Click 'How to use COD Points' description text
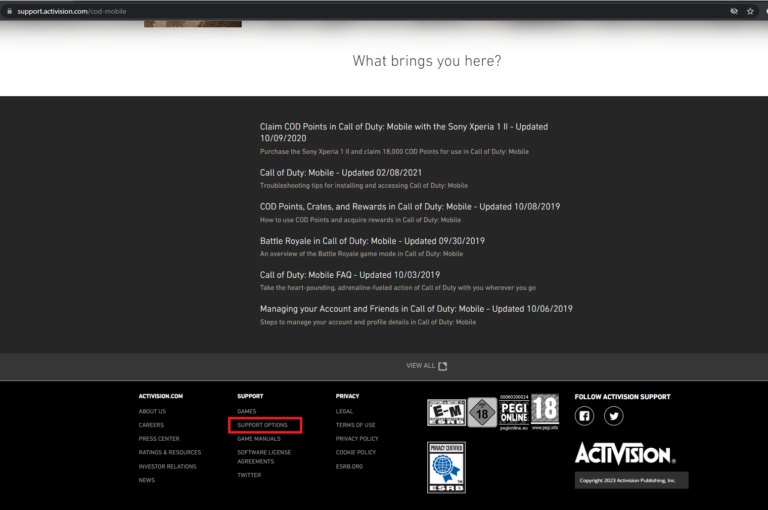768x510 pixels. click(x=360, y=220)
